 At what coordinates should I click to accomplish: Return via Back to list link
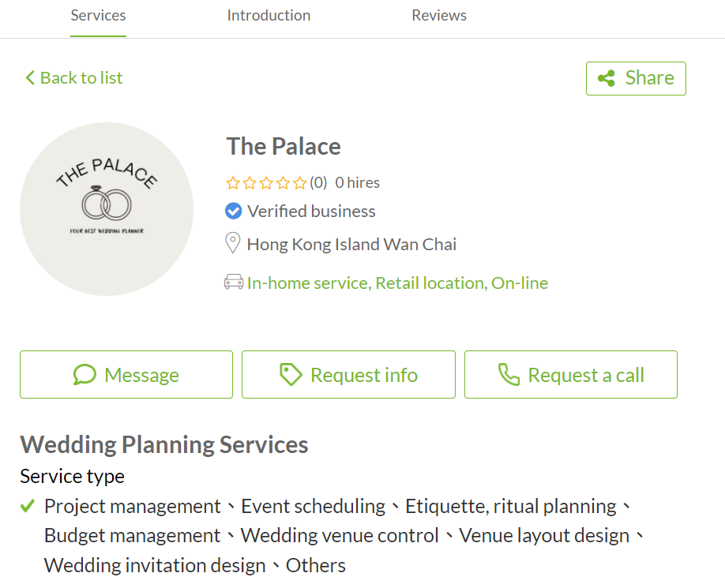[x=74, y=77]
